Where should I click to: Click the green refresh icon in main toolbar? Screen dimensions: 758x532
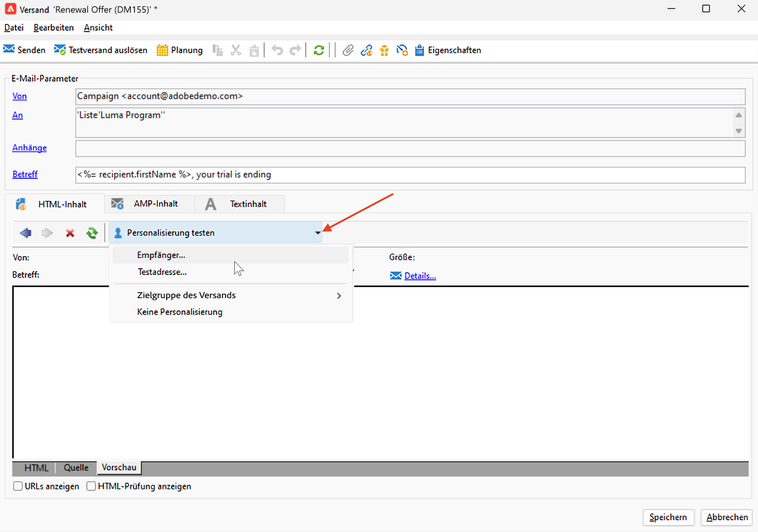[319, 50]
